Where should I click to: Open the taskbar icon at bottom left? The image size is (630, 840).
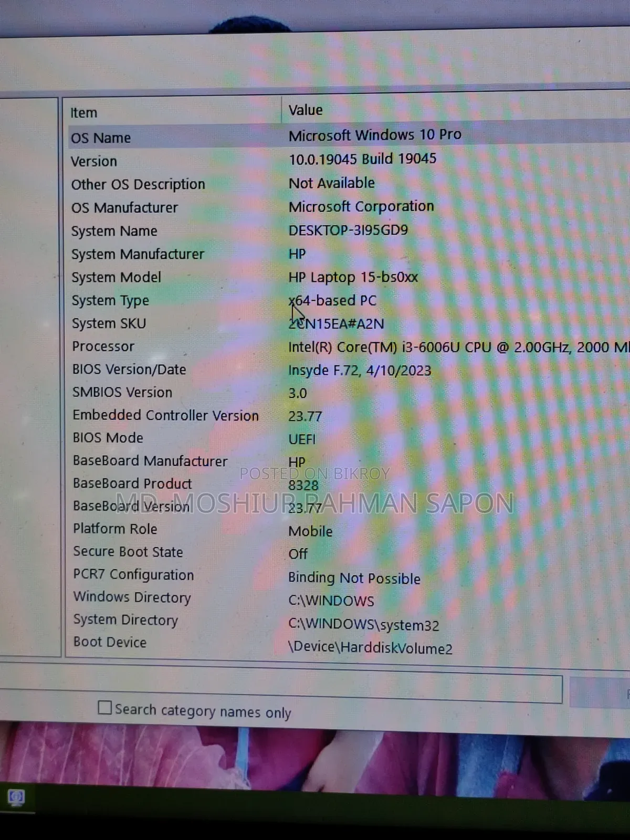click(16, 797)
